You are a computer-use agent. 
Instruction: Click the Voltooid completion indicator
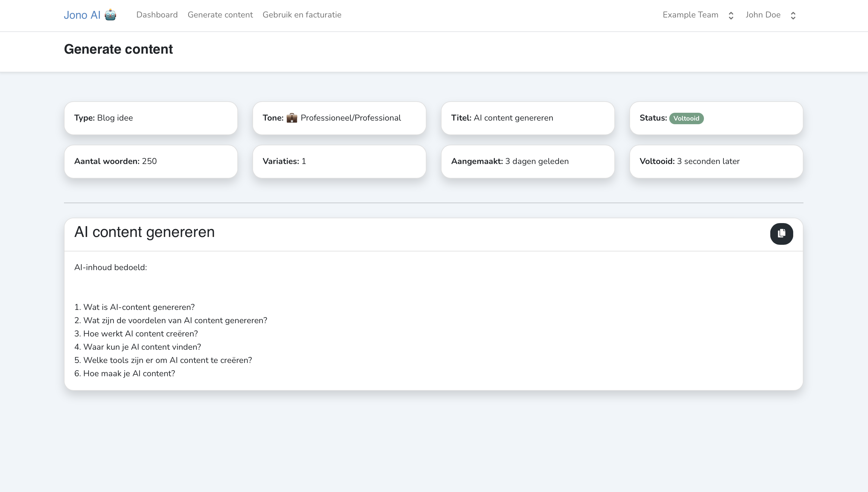[x=686, y=118]
